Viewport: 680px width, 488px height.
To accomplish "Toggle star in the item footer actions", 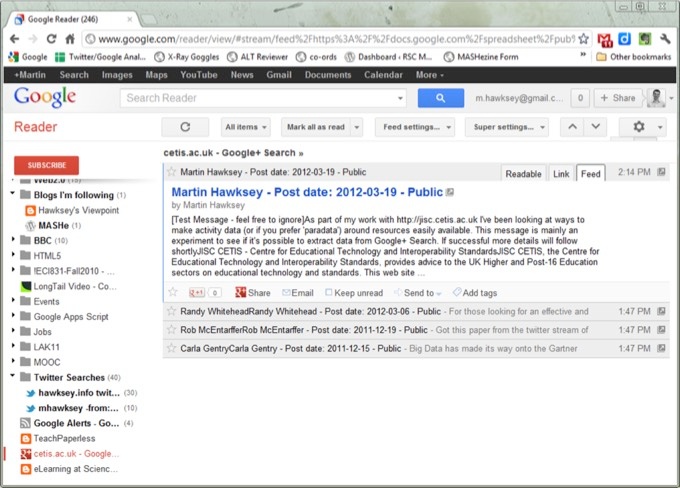I will tap(173, 292).
